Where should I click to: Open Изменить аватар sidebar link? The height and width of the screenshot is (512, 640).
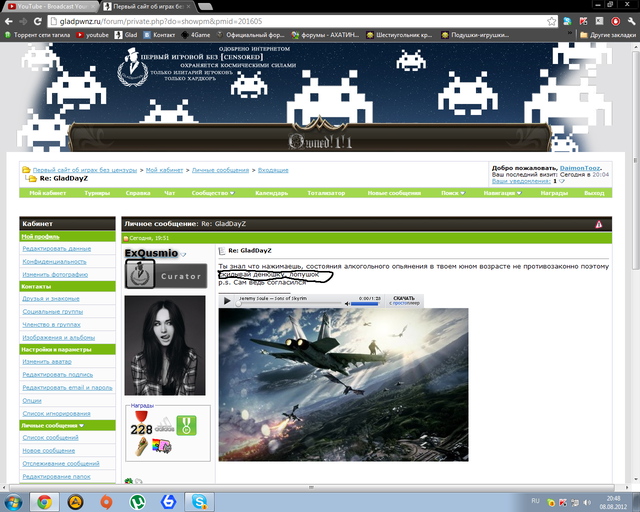tap(47, 362)
